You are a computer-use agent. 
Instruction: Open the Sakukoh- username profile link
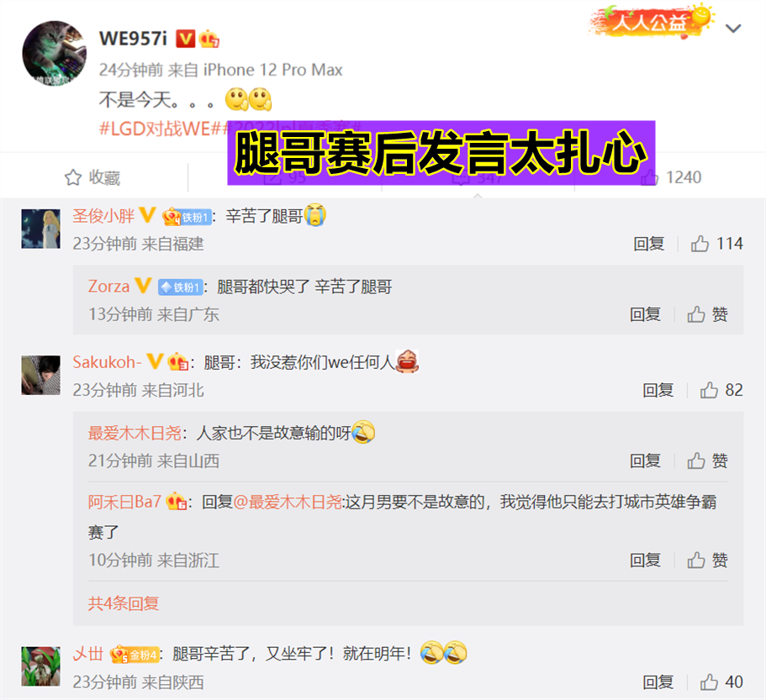[x=107, y=362]
